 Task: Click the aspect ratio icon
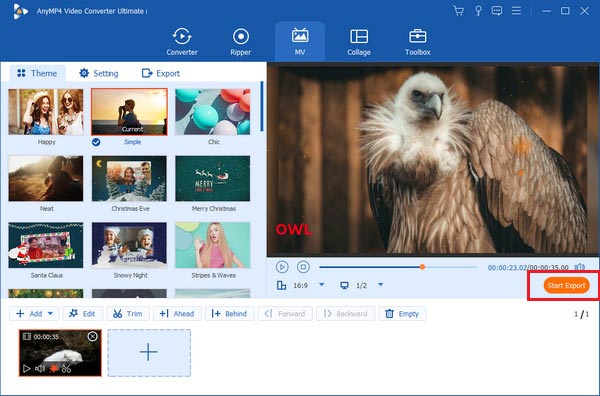click(x=282, y=285)
